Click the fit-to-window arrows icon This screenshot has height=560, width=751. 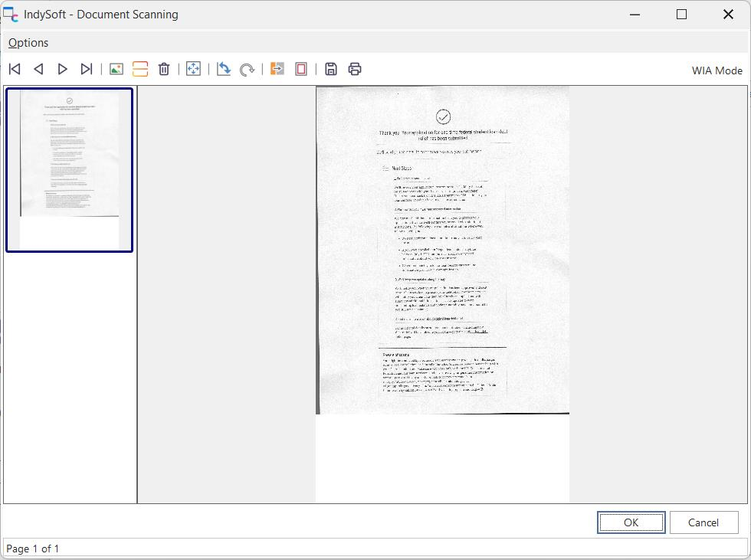pos(193,69)
